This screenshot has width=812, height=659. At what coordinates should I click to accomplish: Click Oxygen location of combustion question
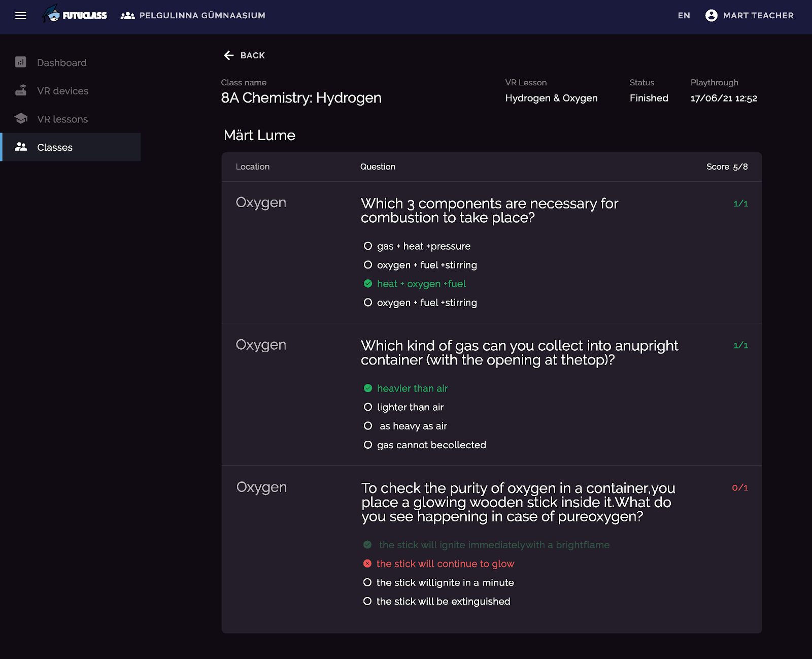[x=261, y=203]
